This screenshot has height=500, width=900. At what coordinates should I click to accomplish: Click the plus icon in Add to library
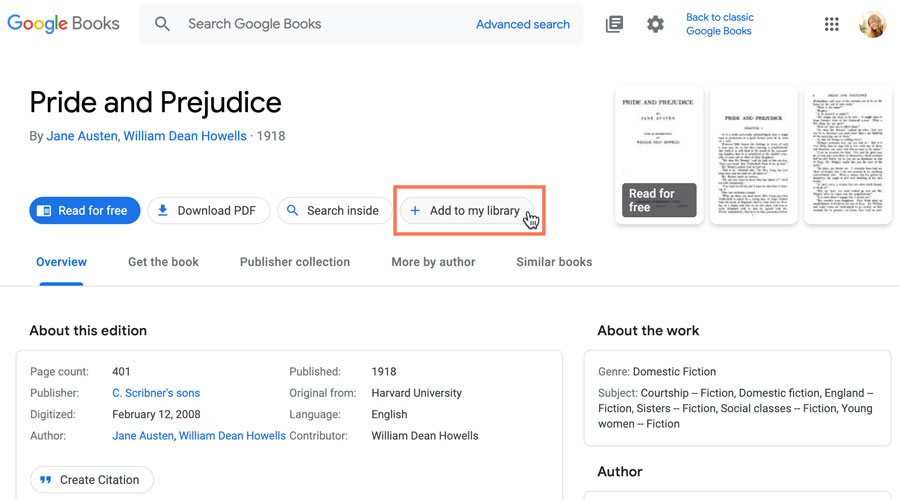(415, 211)
